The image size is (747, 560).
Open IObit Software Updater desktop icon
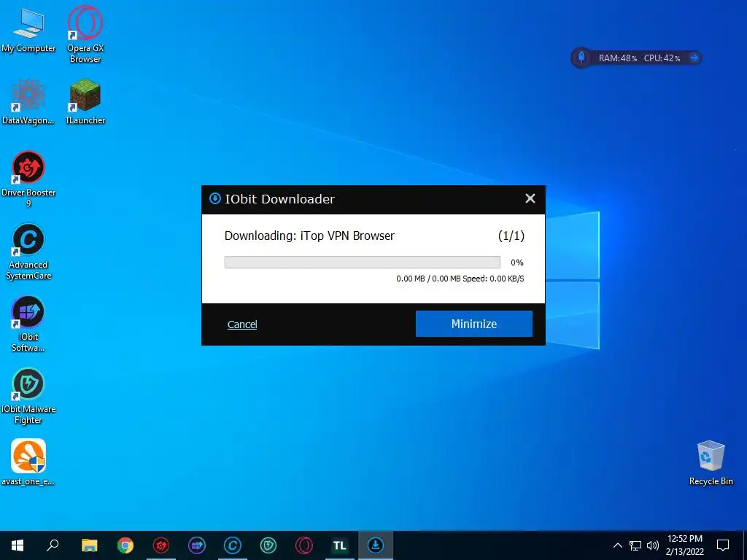pos(28,324)
